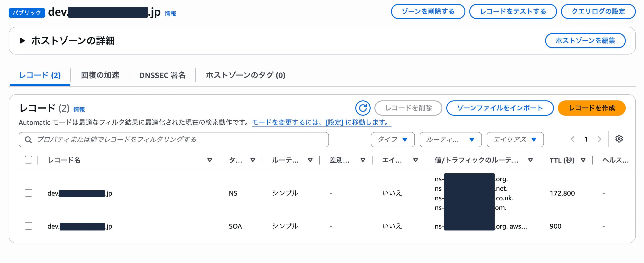
Task: Open the エイリアス filter dropdown
Action: (515, 140)
